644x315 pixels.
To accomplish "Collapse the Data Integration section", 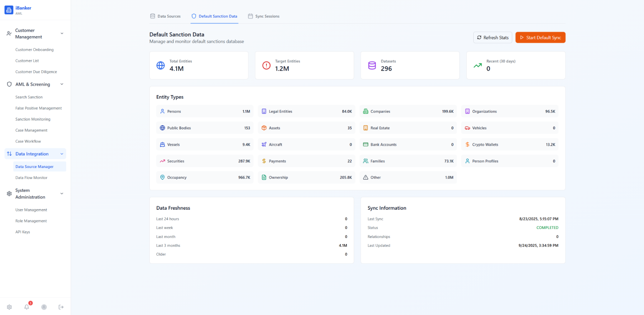I will (62, 154).
